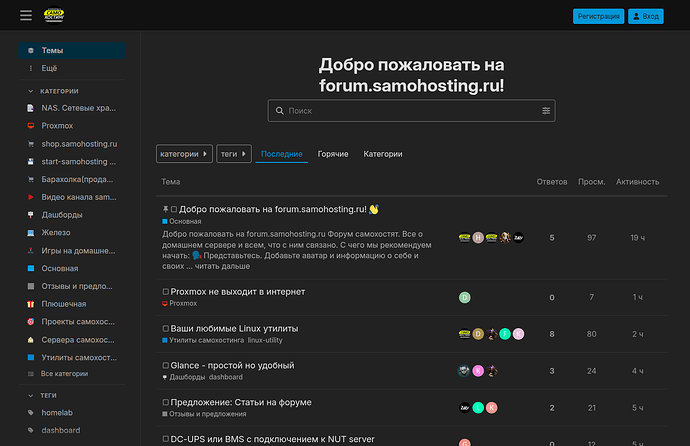Open the hamburger sidebar menu
The height and width of the screenshot is (446, 690).
click(26, 15)
